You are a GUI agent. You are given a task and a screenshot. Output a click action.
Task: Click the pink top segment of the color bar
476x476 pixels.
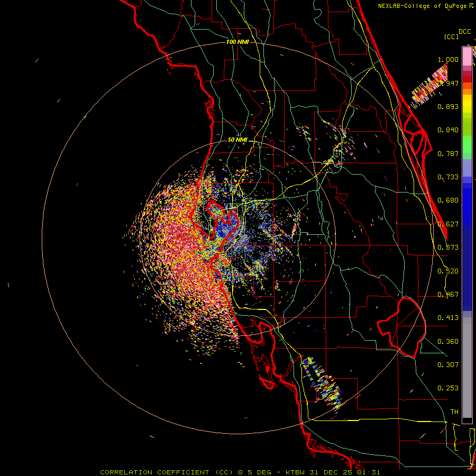pos(467,56)
